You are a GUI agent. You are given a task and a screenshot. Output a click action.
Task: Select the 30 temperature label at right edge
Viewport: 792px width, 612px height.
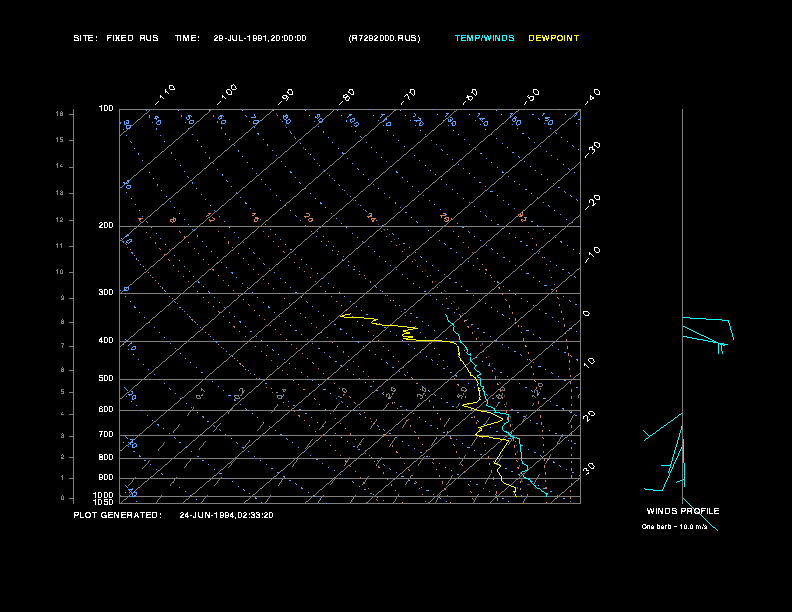589,468
